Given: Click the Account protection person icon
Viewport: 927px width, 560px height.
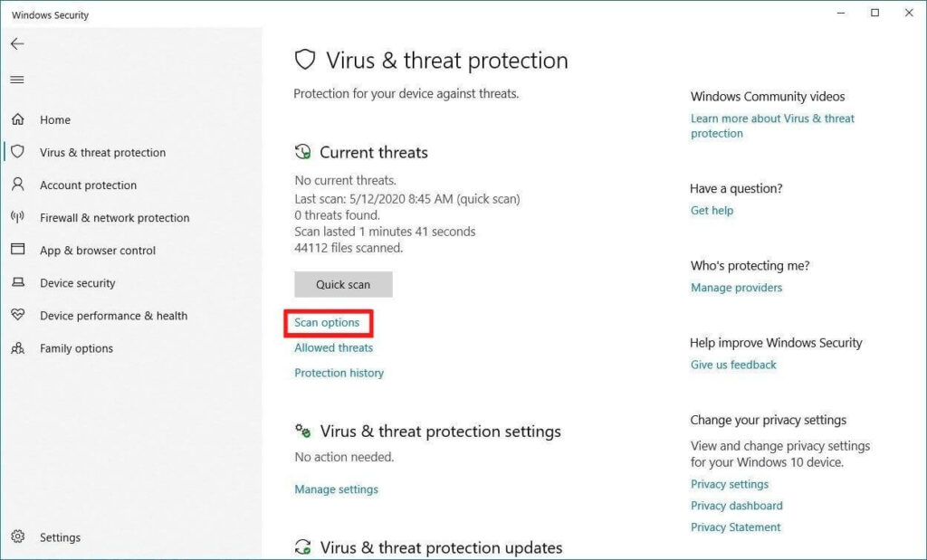Looking at the screenshot, I should 17,185.
